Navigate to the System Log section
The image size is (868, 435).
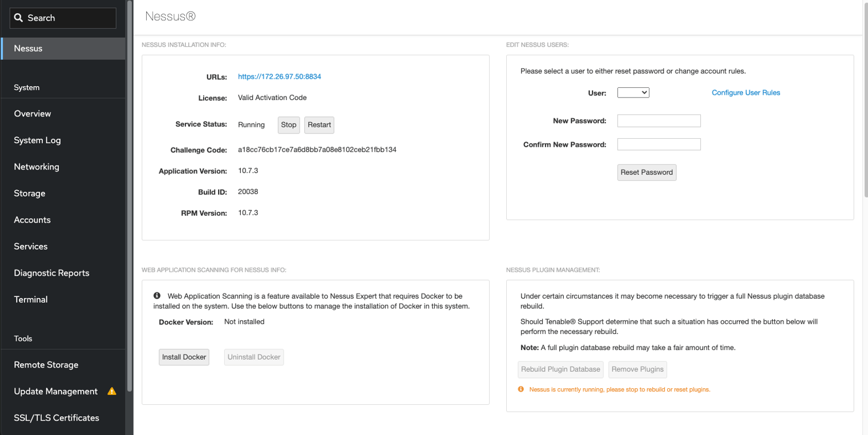click(x=38, y=140)
